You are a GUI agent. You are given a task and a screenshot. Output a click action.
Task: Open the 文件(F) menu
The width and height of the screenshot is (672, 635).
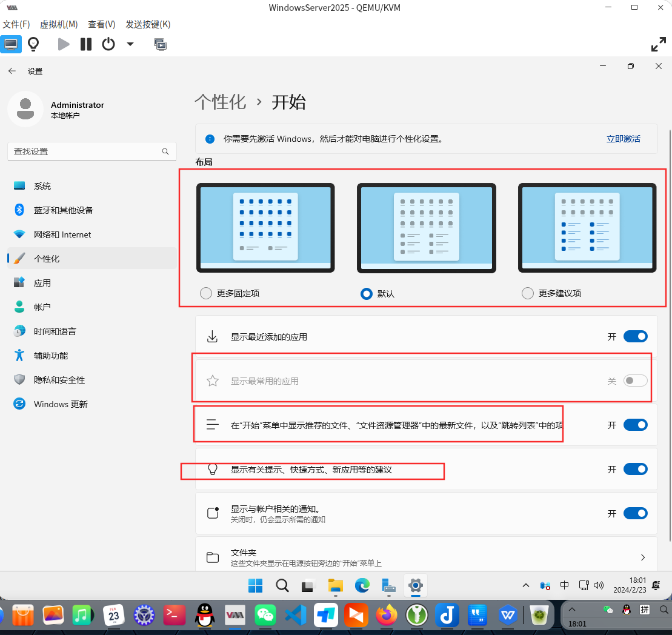16,24
